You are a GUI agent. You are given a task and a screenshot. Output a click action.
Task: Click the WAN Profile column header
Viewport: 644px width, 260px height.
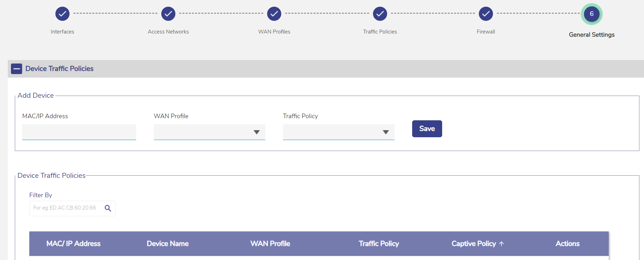point(270,244)
